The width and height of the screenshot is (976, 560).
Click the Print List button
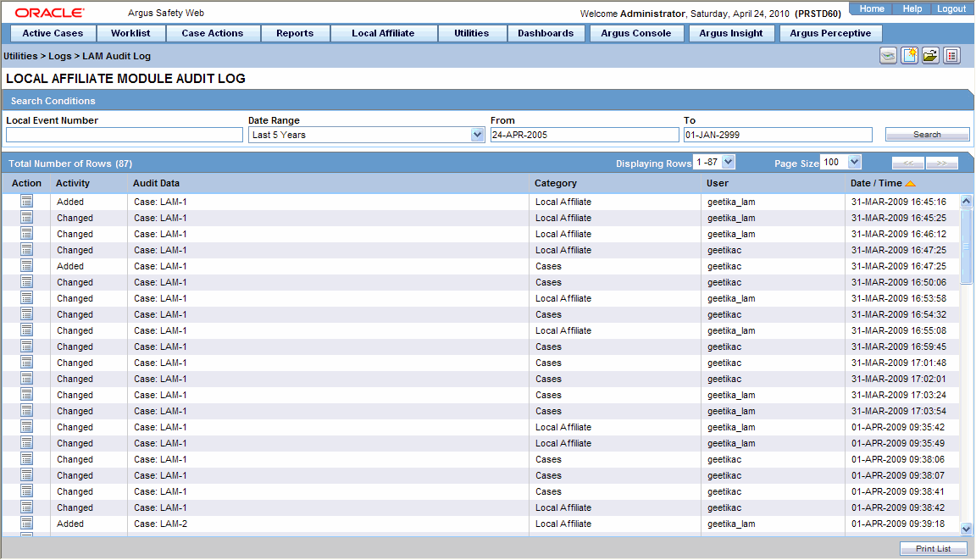(x=933, y=549)
